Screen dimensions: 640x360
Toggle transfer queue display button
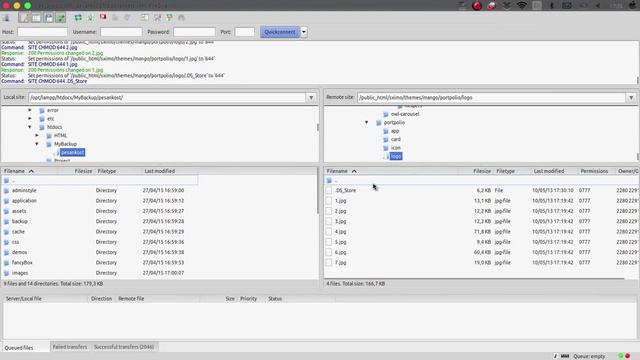tap(61, 18)
